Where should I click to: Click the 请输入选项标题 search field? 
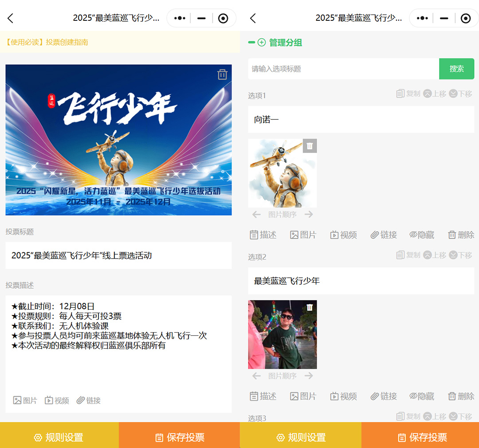pyautogui.click(x=343, y=69)
